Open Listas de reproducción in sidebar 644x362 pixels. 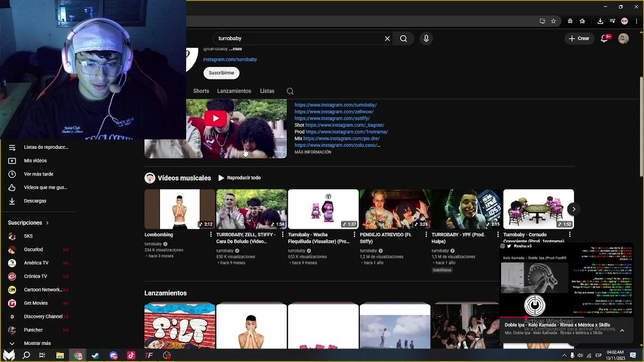click(38, 147)
